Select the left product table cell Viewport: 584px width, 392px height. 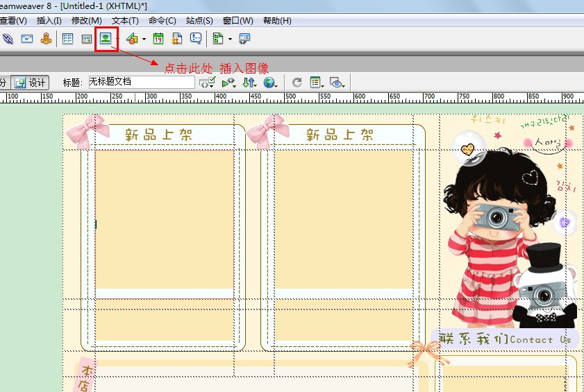click(x=165, y=224)
